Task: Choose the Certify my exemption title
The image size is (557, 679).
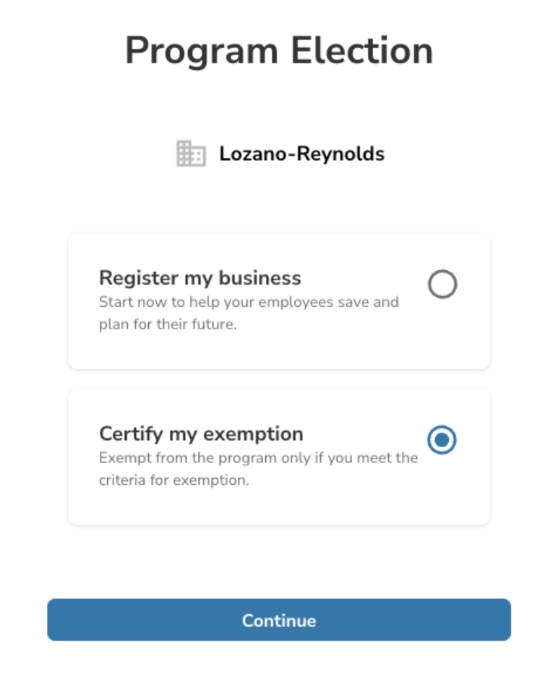Action: click(201, 434)
